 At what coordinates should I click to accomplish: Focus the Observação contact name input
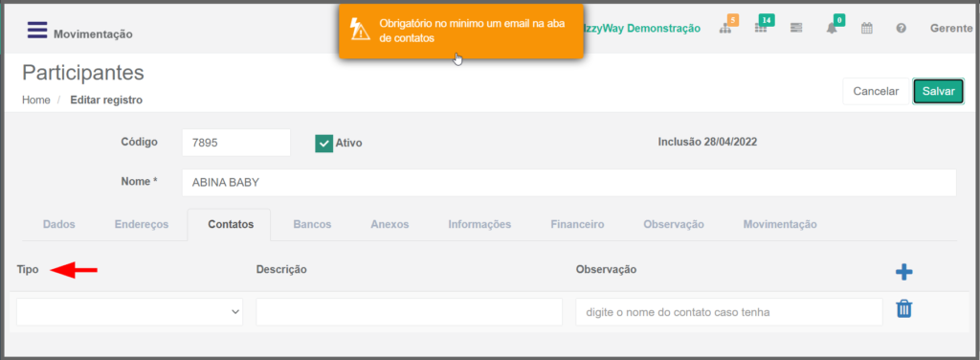(728, 311)
